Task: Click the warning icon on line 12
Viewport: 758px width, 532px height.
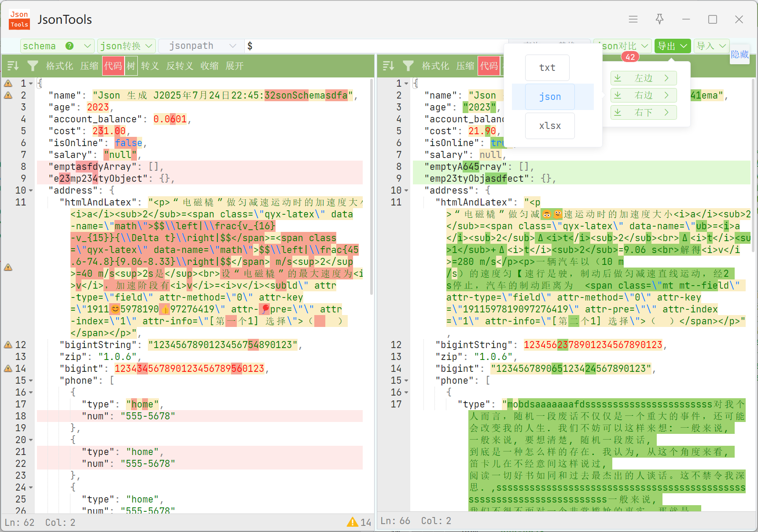Action: (8, 345)
